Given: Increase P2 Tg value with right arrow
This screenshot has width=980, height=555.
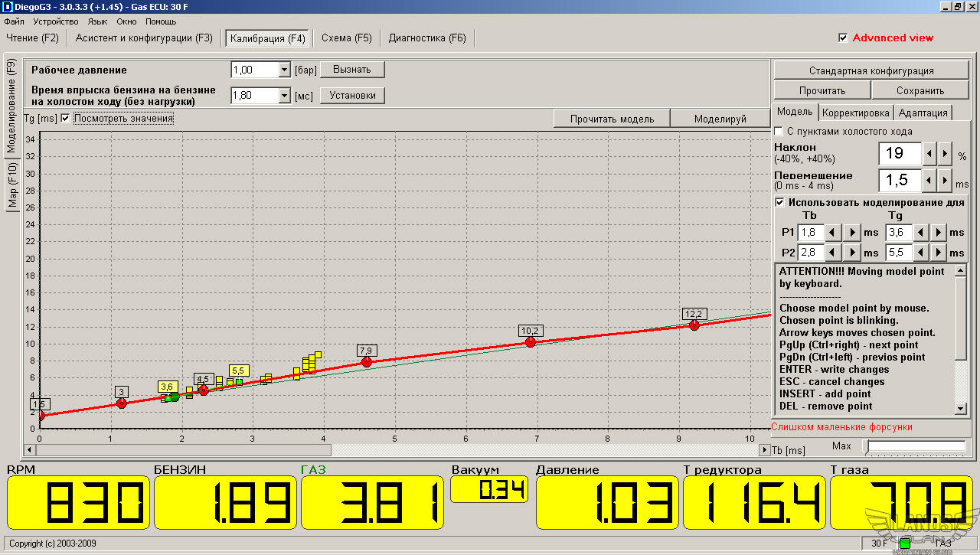Looking at the screenshot, I should [939, 253].
